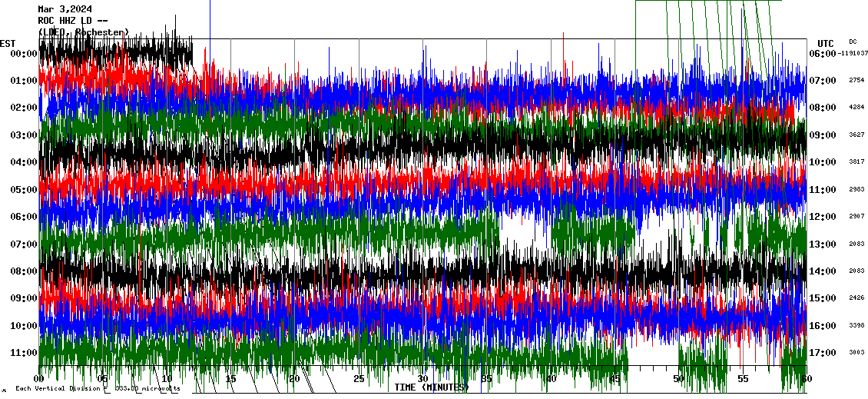Click the DC column header
This screenshot has height=399, width=868.
pos(853,42)
